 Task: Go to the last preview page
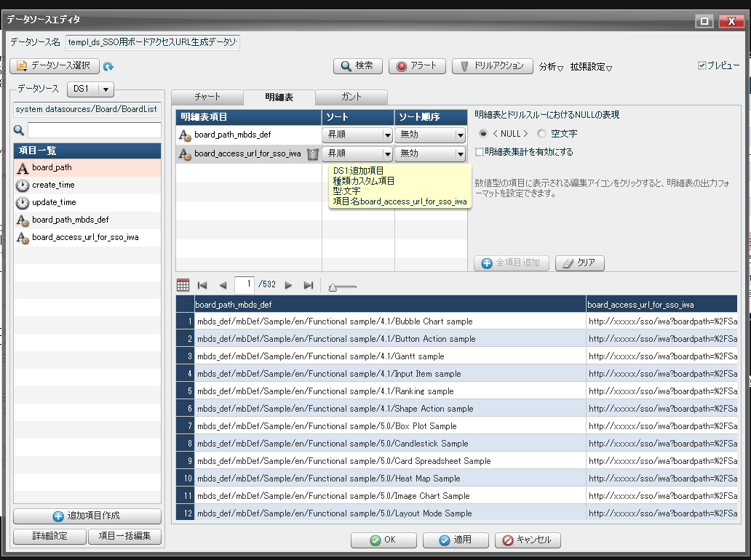309,285
